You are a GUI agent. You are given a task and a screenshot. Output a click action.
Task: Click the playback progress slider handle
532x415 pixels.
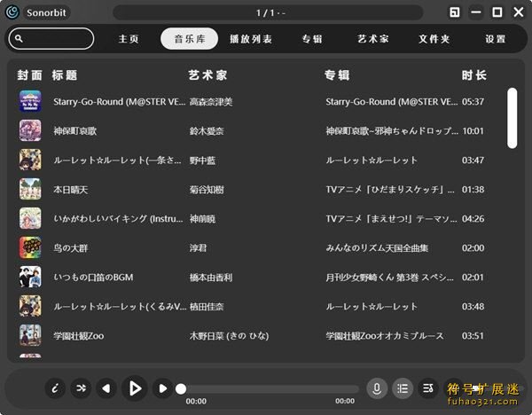pyautogui.click(x=181, y=388)
